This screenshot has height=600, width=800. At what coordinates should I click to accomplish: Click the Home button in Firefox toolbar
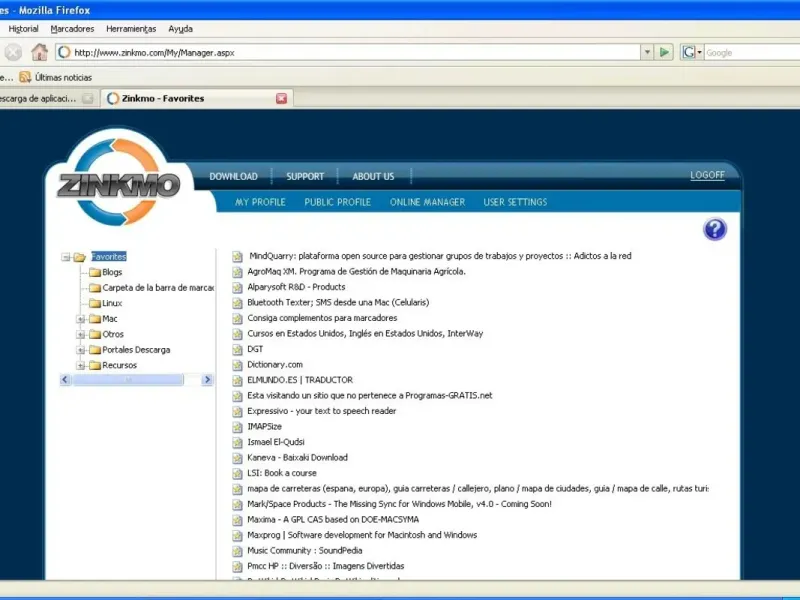point(39,52)
